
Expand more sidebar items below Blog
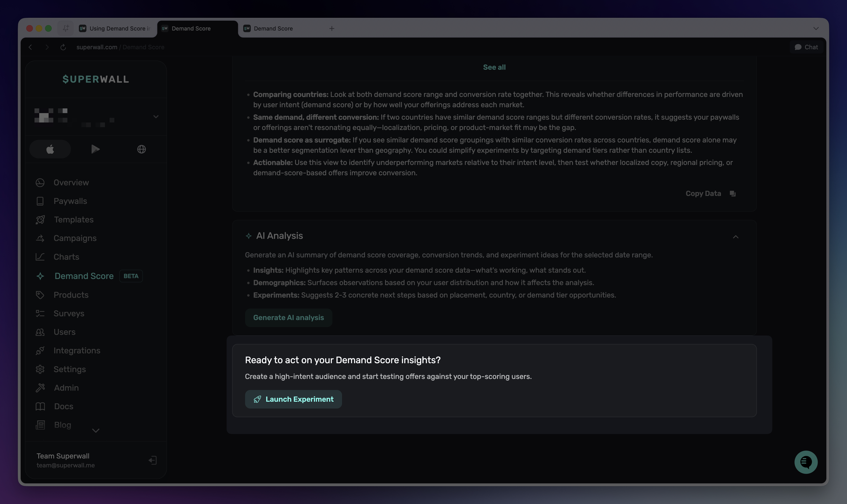96,431
